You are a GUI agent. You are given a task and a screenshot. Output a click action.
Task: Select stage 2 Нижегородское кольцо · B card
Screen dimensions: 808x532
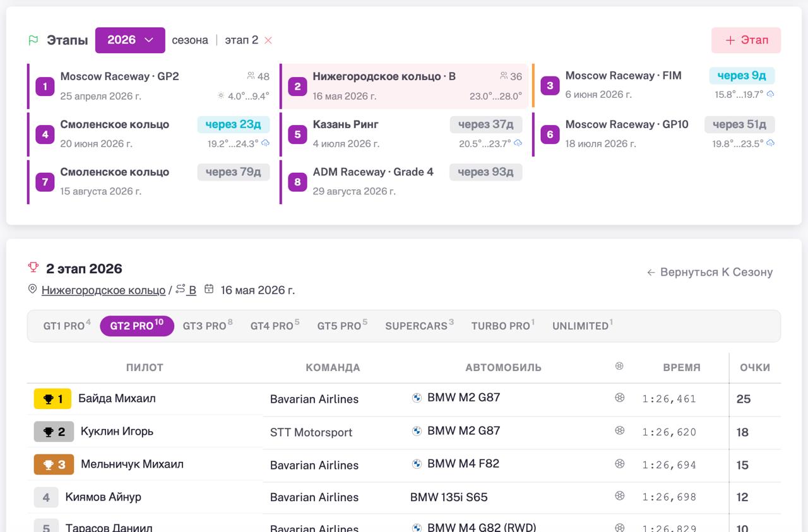tap(405, 86)
